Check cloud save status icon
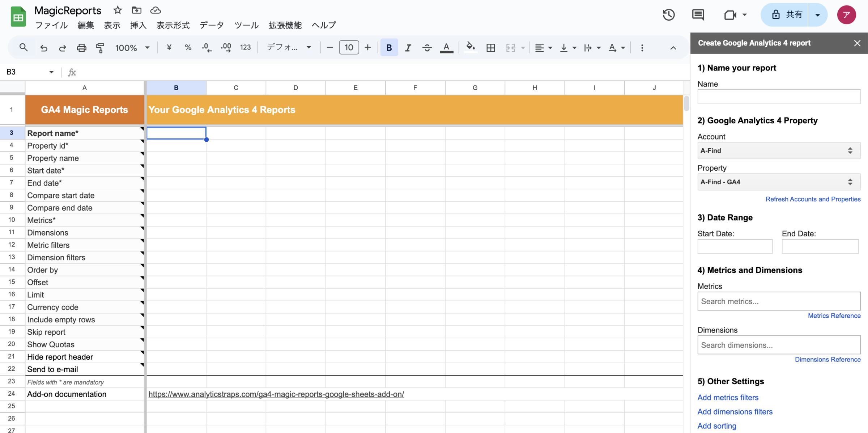This screenshot has height=433, width=868. (x=156, y=10)
